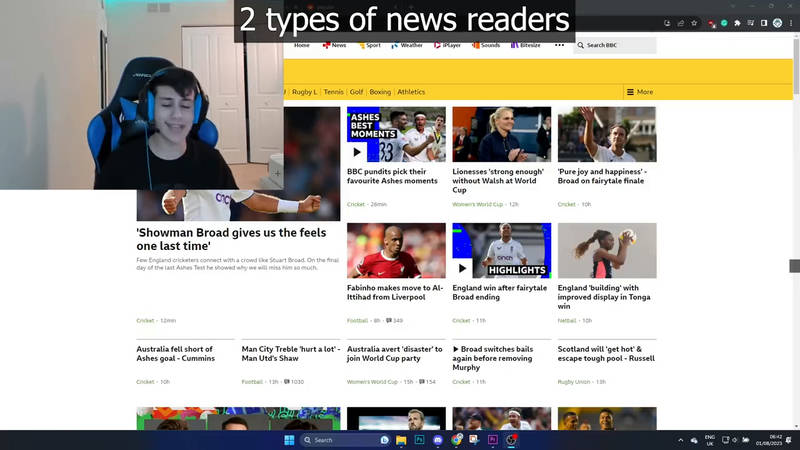Click the Rugby Union section tag
The height and width of the screenshot is (450, 800).
click(574, 382)
